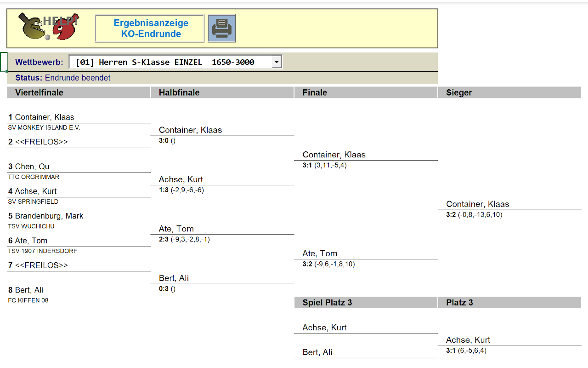Open the Wettbewerb dropdown arrow
Viewport: 588px width, 368px height.
click(277, 62)
